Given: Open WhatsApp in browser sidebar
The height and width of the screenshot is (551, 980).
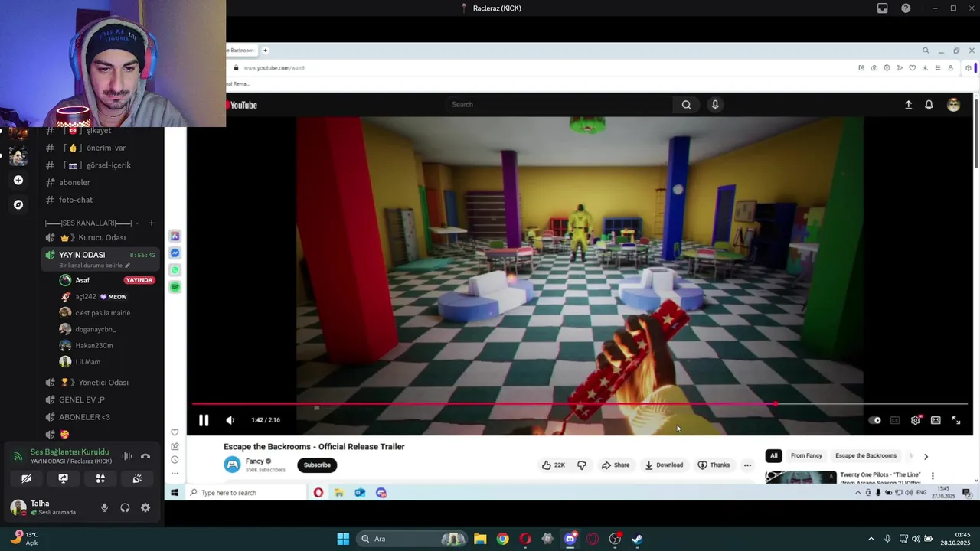Looking at the screenshot, I should (175, 270).
